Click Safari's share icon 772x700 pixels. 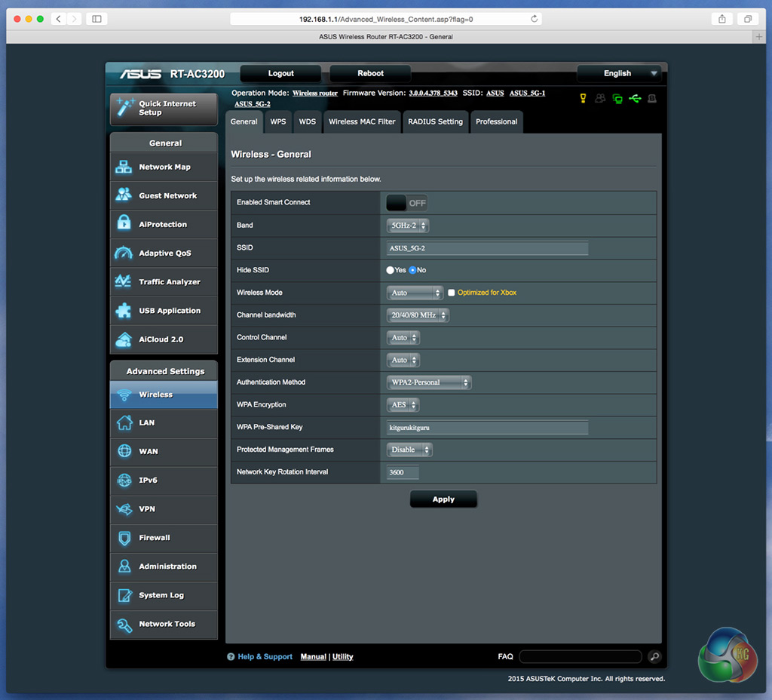pos(721,19)
